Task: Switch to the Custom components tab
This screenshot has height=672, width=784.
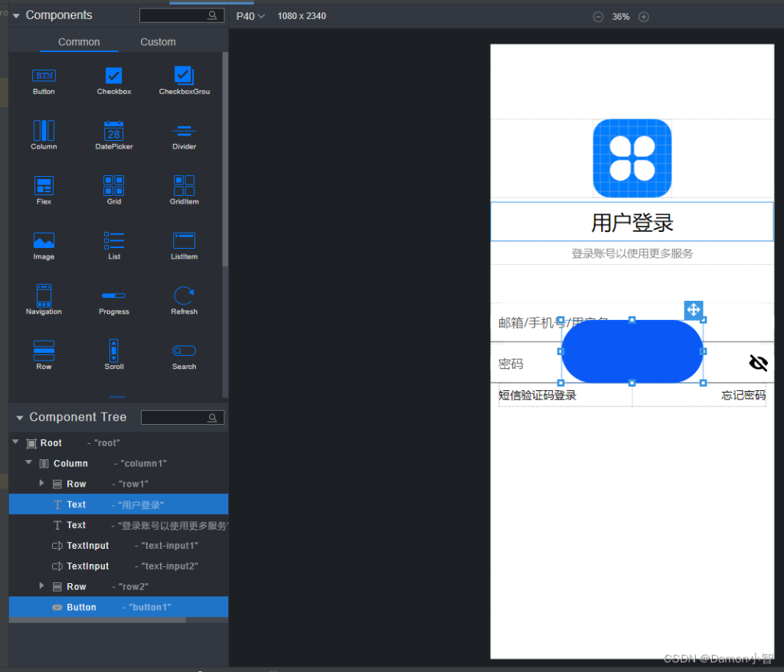Action: coord(158,42)
